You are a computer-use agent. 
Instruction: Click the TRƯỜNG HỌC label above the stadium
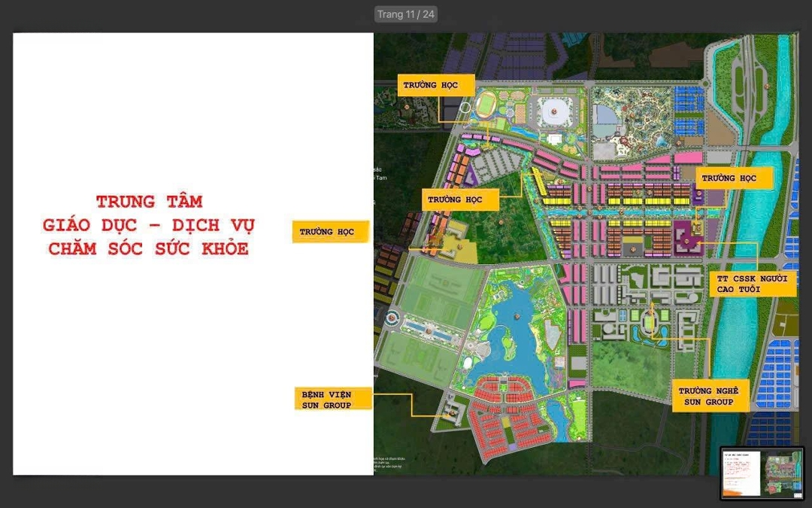pos(435,85)
